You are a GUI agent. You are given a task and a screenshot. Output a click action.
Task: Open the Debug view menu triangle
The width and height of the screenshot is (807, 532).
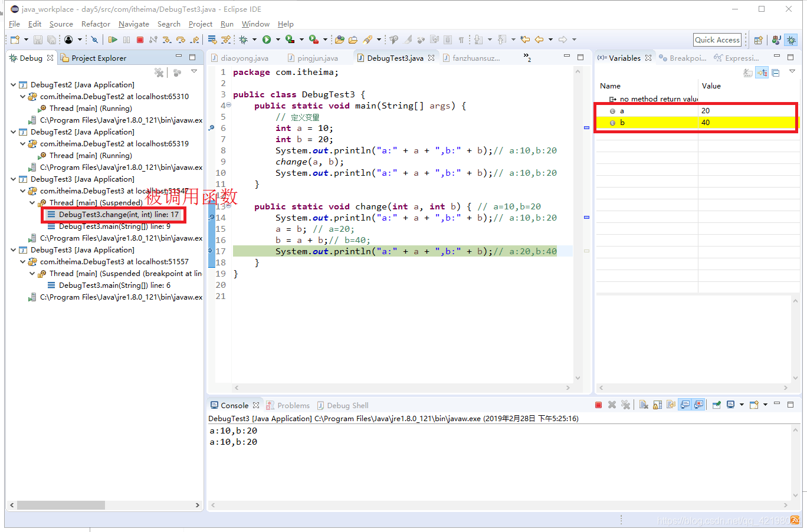[193, 71]
